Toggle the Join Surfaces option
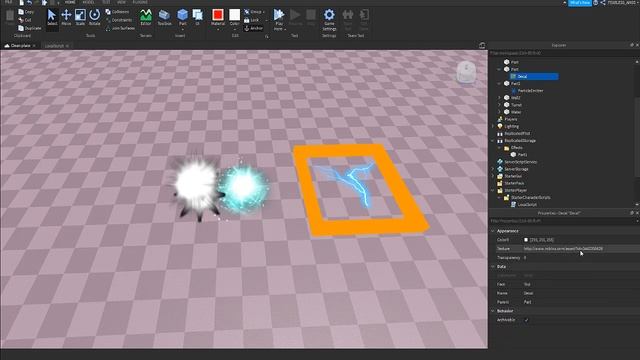 click(x=120, y=28)
